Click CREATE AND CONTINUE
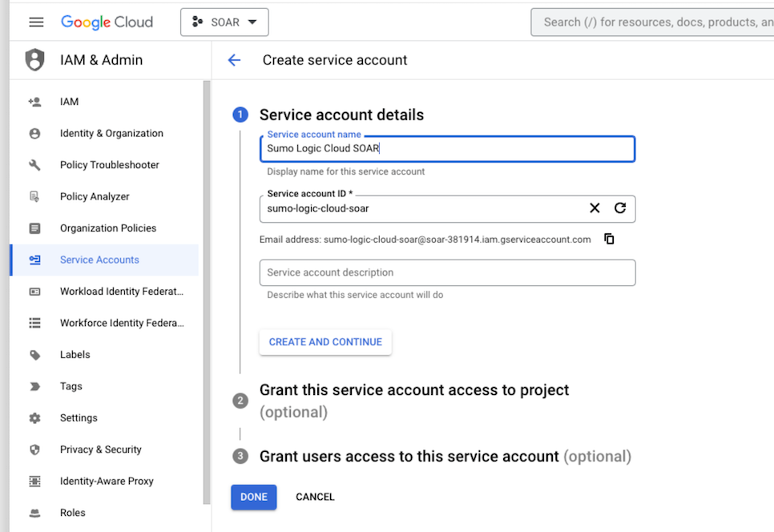The image size is (774, 532). point(325,342)
